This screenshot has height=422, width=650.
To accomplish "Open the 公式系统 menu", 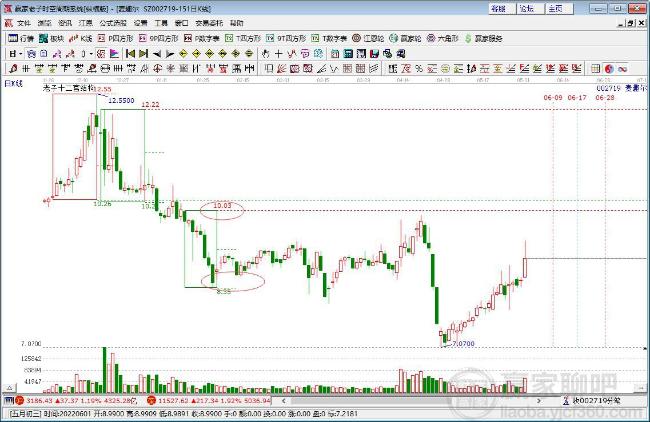I will [113, 23].
